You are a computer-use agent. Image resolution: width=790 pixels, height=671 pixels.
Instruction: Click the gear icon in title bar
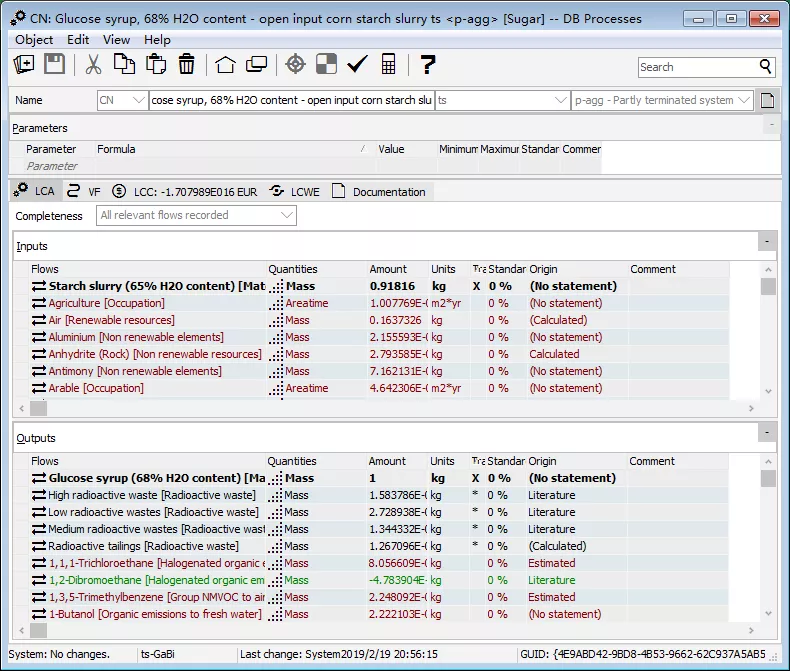pyautogui.click(x=19, y=19)
